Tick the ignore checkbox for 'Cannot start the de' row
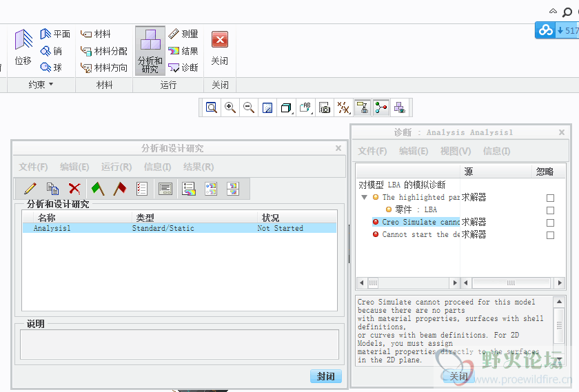The width and height of the screenshot is (579, 392). click(x=550, y=235)
